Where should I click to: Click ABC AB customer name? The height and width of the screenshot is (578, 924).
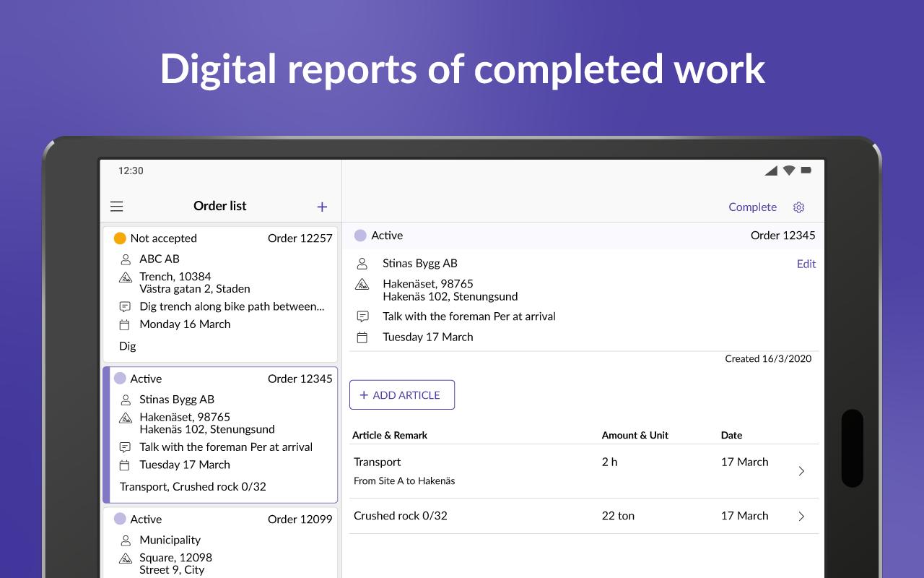160,259
